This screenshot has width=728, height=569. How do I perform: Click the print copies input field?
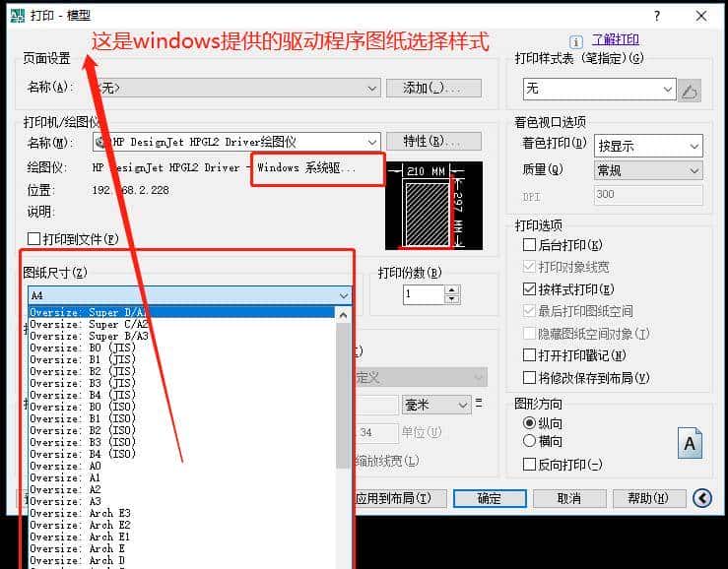click(424, 294)
